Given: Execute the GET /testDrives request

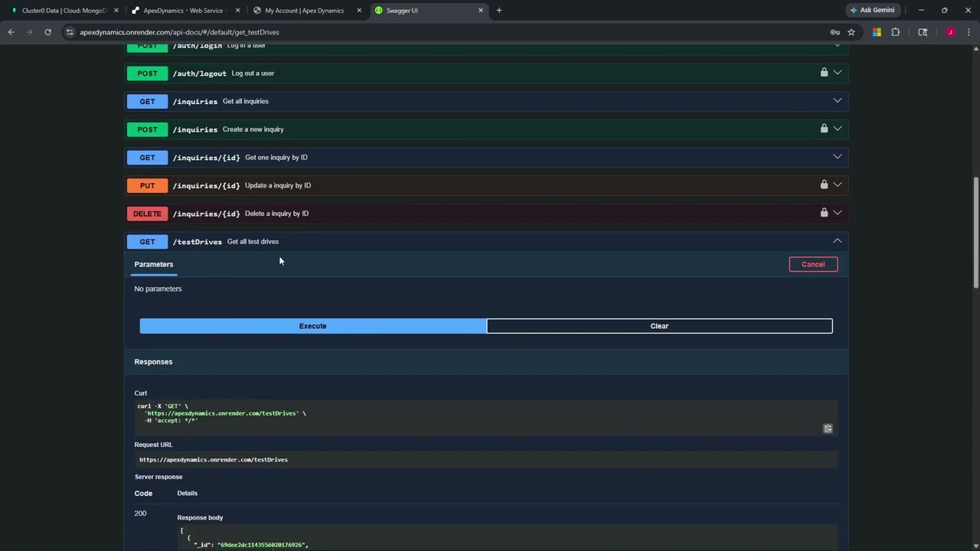Looking at the screenshot, I should pos(312,326).
